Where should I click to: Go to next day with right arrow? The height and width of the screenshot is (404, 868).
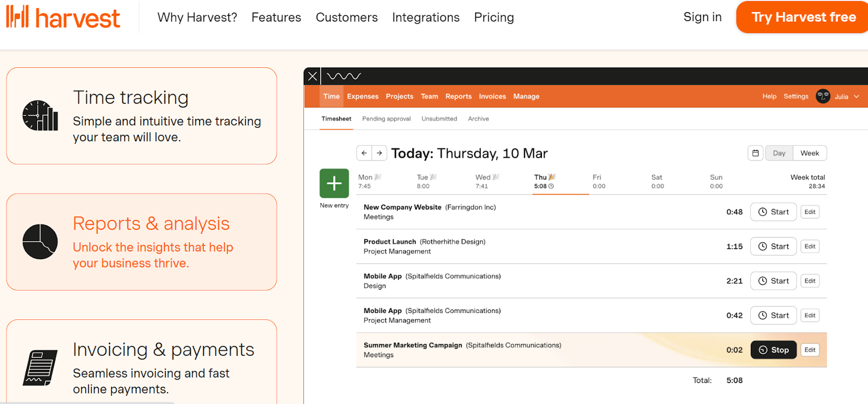click(379, 153)
